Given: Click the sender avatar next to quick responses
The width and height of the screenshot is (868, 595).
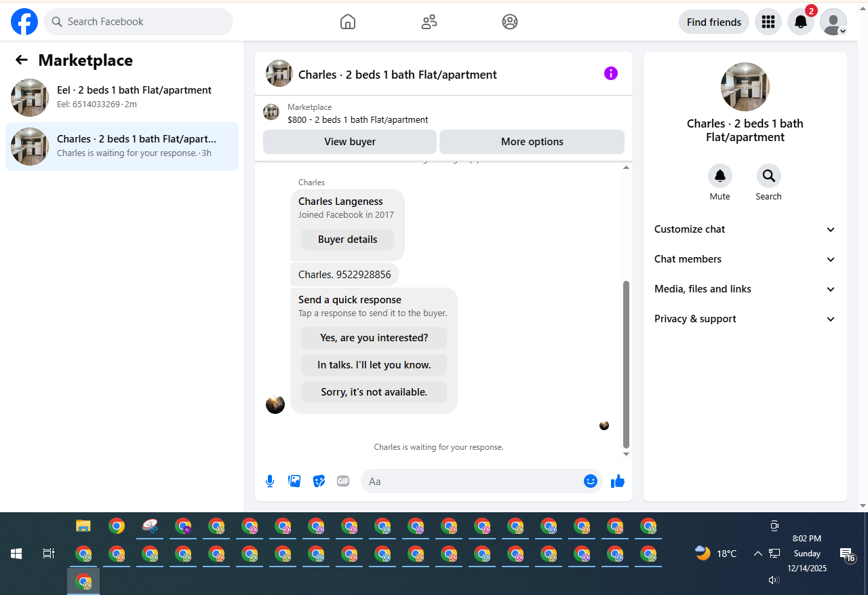Looking at the screenshot, I should (x=275, y=404).
